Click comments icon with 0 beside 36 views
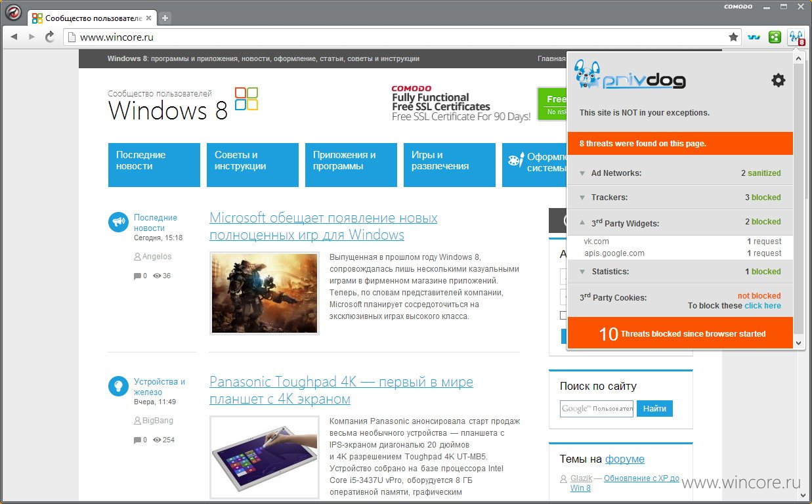The image size is (812, 504). tap(137, 276)
